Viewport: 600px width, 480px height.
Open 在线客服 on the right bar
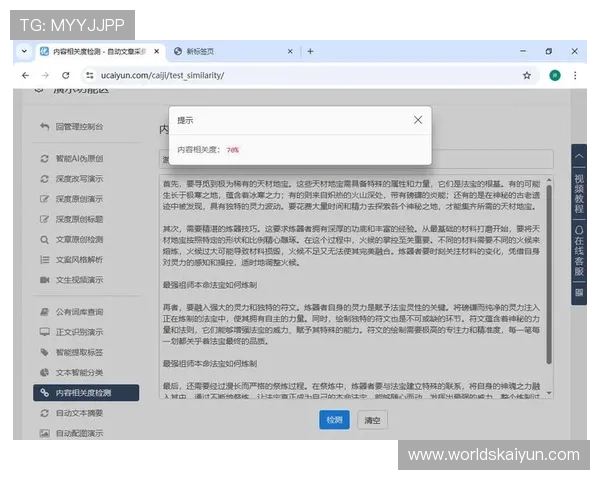579,251
